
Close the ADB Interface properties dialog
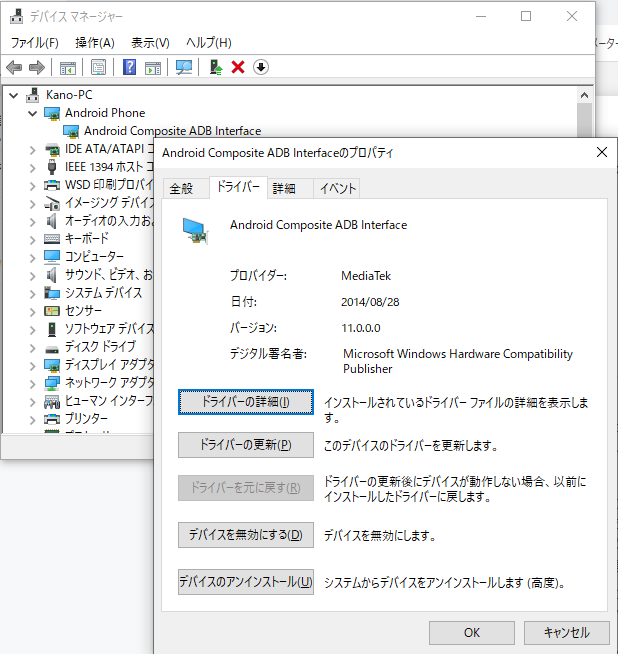pos(602,152)
